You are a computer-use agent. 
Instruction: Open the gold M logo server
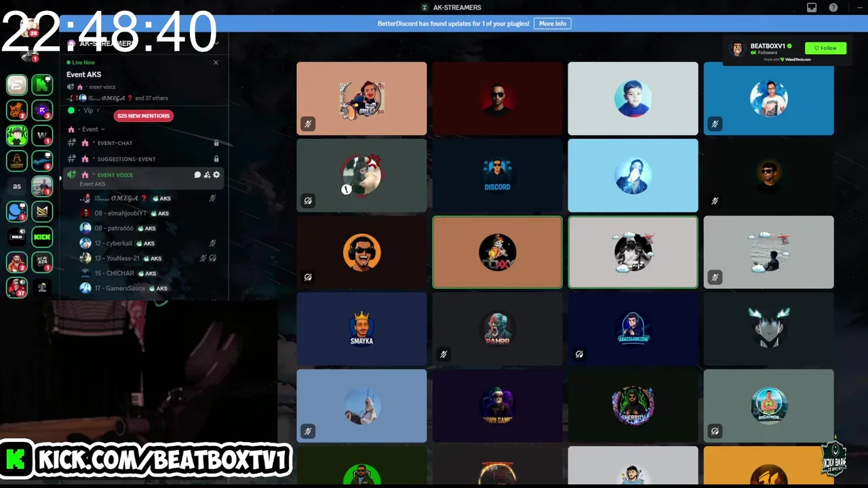tap(42, 211)
